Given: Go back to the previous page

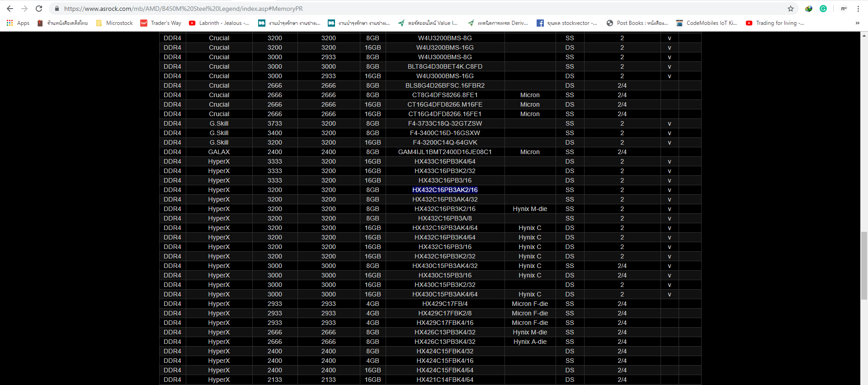Looking at the screenshot, I should coord(10,9).
